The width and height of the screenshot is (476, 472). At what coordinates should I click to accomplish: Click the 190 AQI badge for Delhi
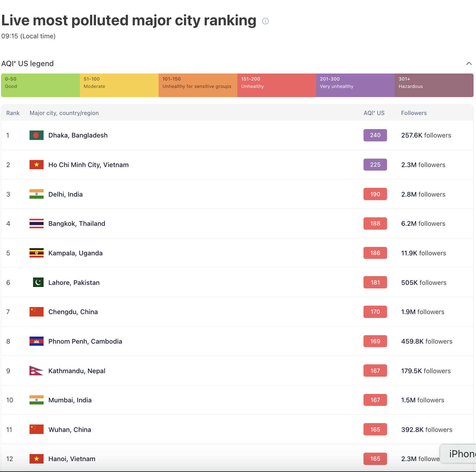(375, 194)
